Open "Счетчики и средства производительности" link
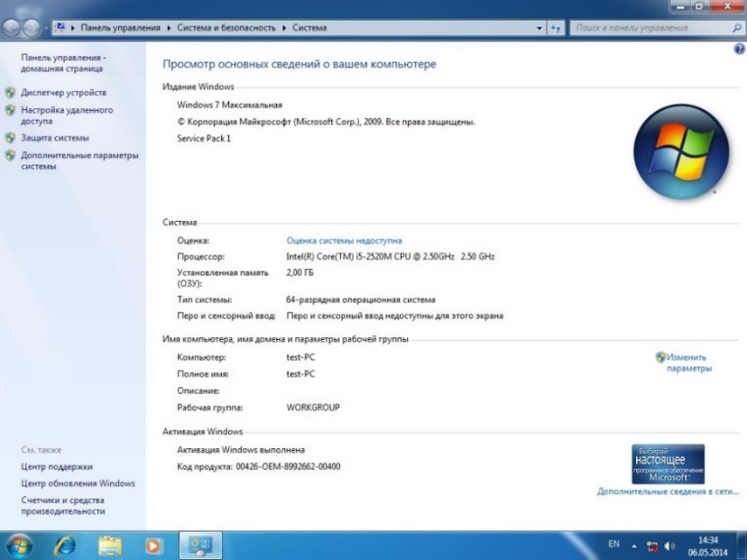This screenshot has width=747, height=560. [63, 505]
